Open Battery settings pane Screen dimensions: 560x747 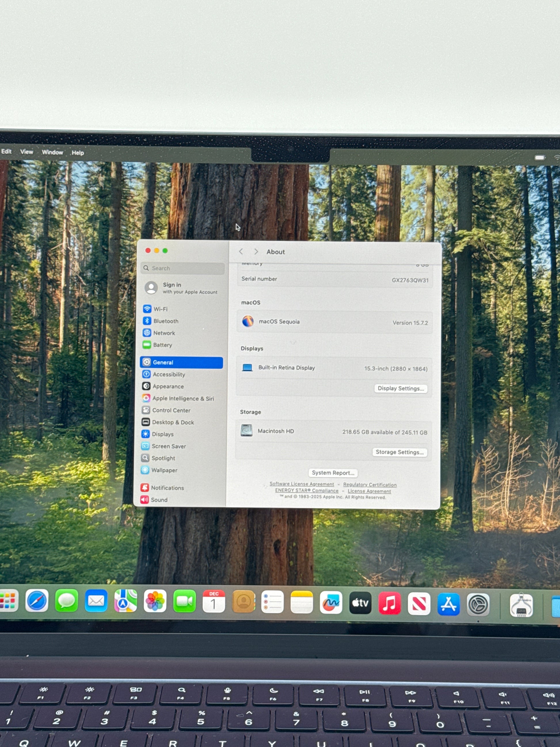point(162,345)
